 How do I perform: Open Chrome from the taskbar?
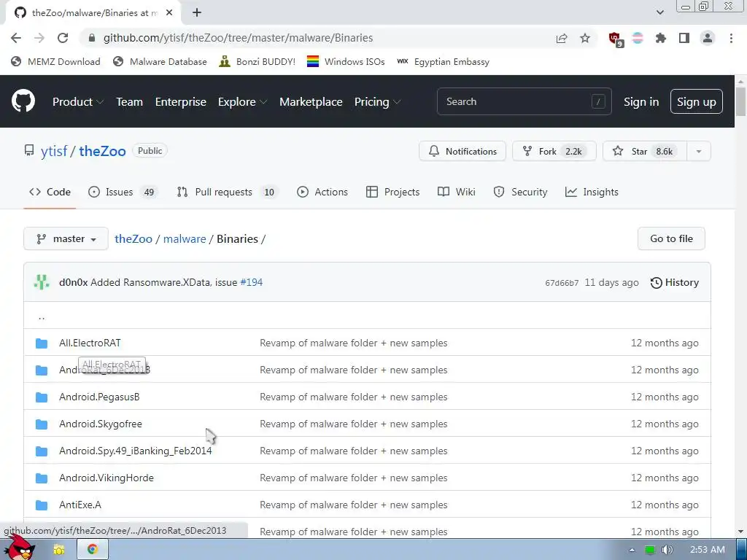(x=93, y=550)
